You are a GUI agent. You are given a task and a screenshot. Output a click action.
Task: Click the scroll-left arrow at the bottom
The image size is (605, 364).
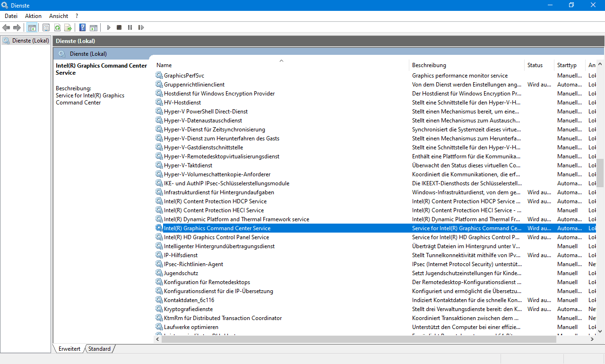click(157, 339)
